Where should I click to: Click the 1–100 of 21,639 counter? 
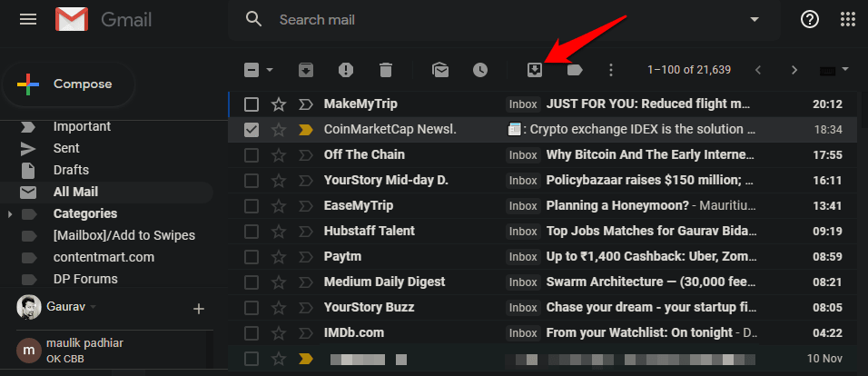[x=689, y=70]
